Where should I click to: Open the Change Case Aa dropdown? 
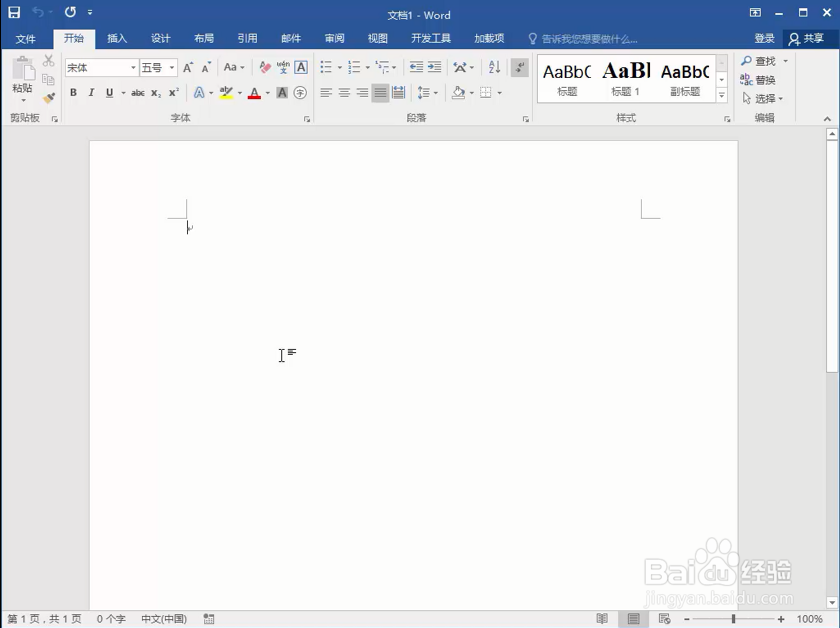point(234,68)
